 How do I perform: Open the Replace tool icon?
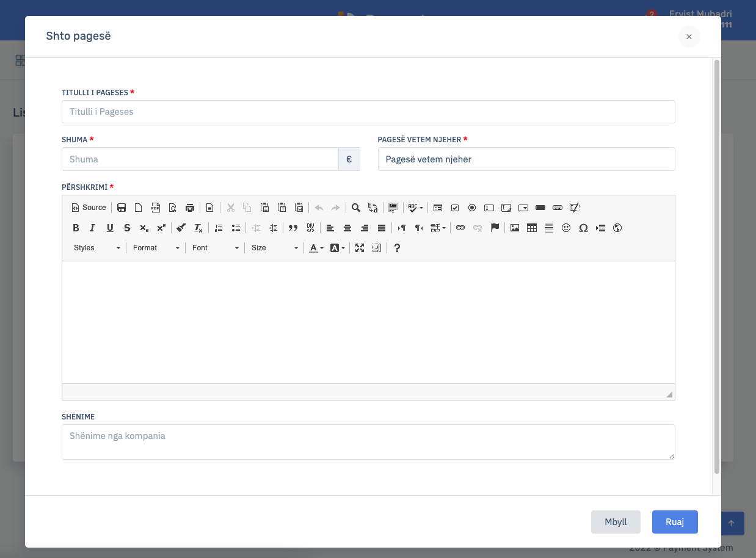click(373, 208)
